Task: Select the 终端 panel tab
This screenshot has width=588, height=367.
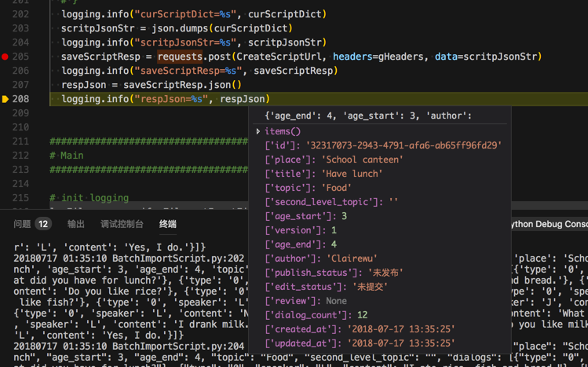Action: pyautogui.click(x=168, y=224)
